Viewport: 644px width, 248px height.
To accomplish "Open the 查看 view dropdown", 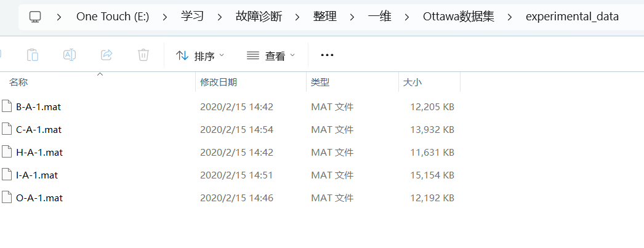I will tap(271, 55).
